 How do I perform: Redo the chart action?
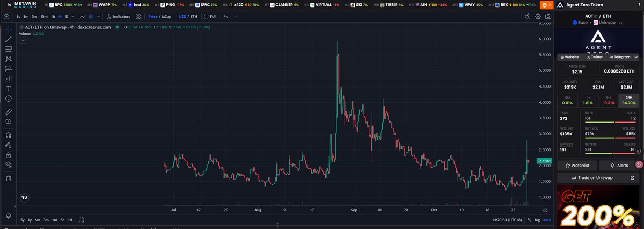(237, 17)
